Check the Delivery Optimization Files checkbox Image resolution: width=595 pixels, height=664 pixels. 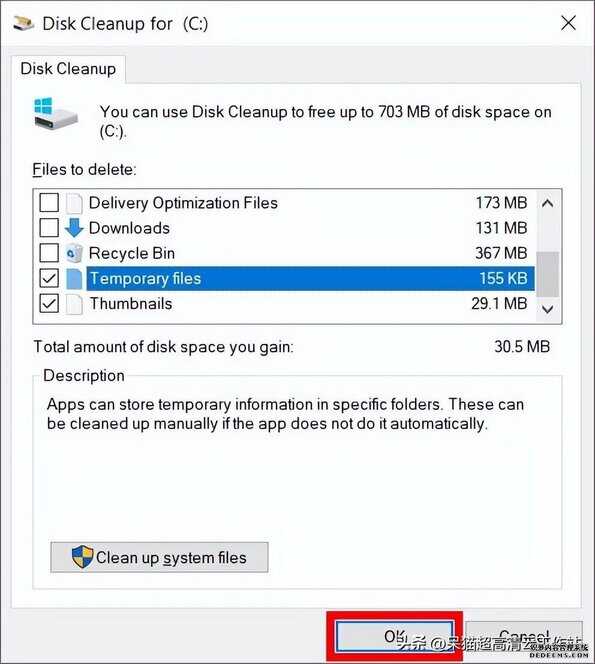pos(49,202)
